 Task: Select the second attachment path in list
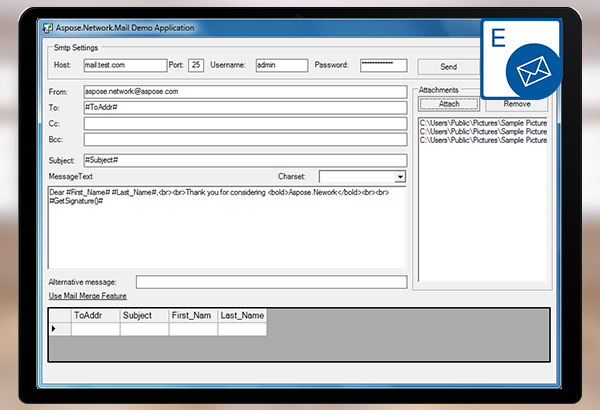tap(483, 132)
